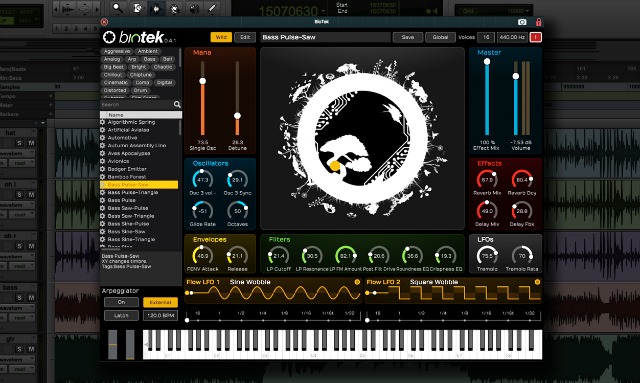Screen dimensions: 640x383
Task: Select the Scrubber tool in Pro Tools toolbar
Action: [194, 8]
